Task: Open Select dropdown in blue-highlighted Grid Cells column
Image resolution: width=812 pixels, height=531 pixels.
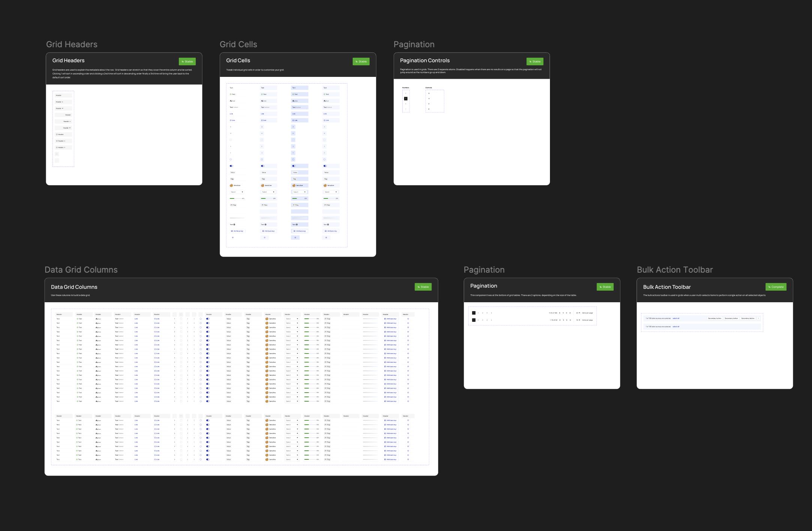Action: (300, 192)
